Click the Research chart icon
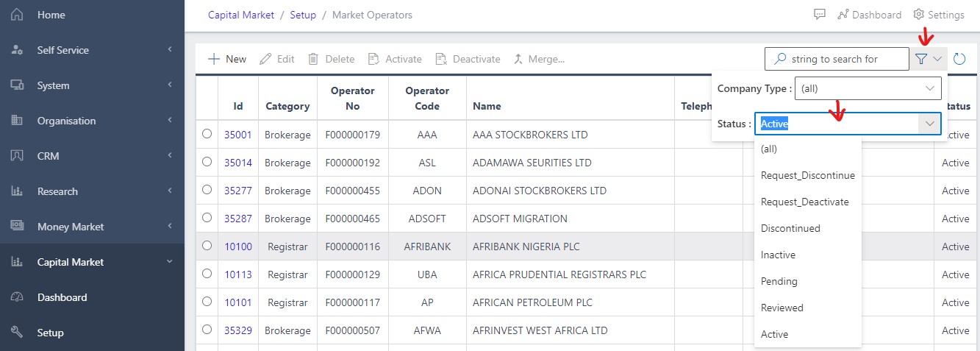The height and width of the screenshot is (351, 980). tap(18, 191)
